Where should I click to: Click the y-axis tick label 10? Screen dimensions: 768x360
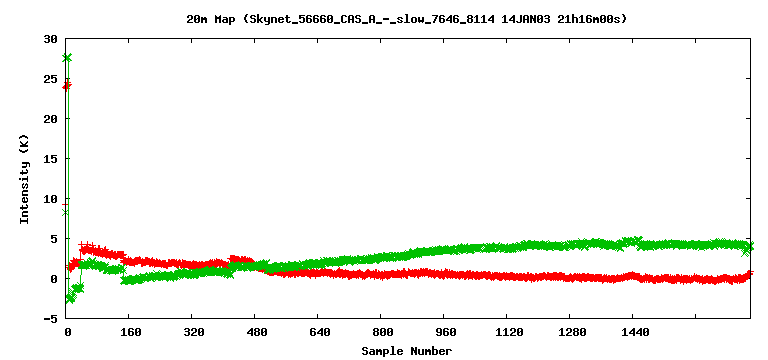[x=51, y=199]
